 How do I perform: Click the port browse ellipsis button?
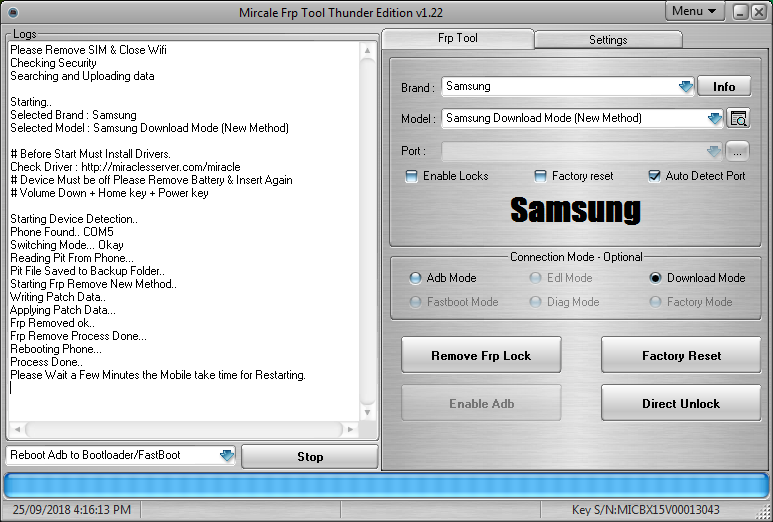(737, 151)
